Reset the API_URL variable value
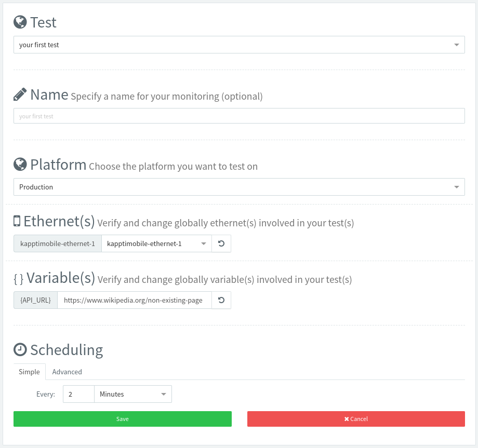This screenshot has height=448, width=478. pos(221,300)
